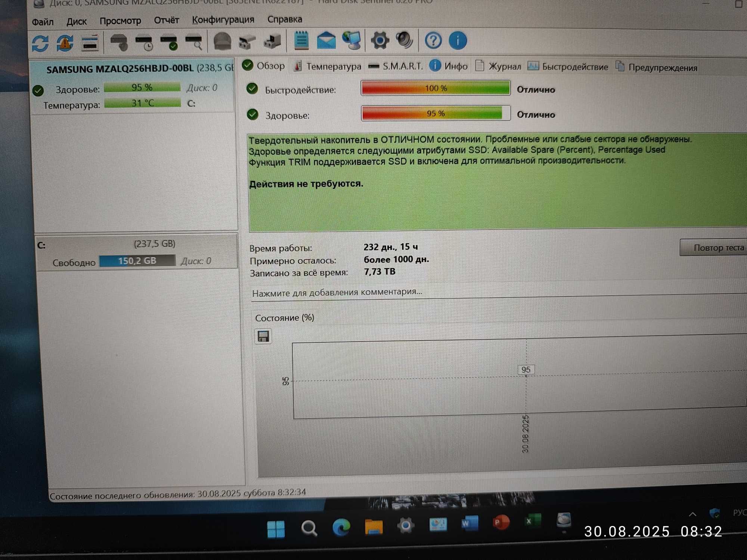Screen dimensions: 747x560
Task: Open Microsoft Edge from the taskbar
Action: coord(341,527)
